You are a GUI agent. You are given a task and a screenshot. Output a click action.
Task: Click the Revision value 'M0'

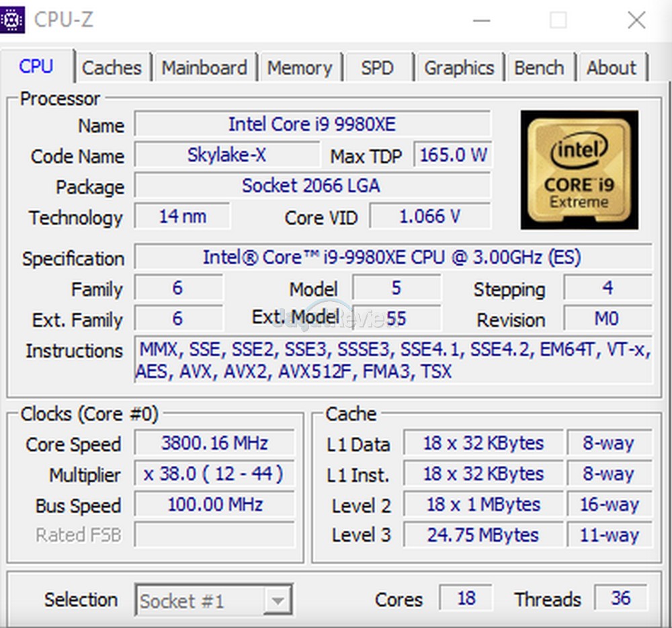pos(607,319)
